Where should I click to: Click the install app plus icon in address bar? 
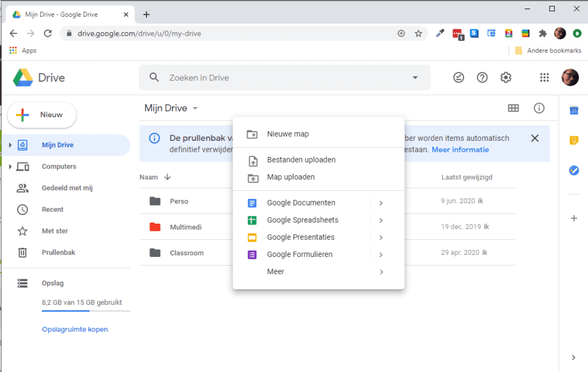pos(401,33)
